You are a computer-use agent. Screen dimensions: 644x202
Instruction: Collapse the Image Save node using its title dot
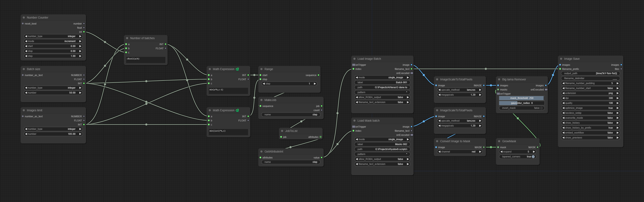point(561,59)
